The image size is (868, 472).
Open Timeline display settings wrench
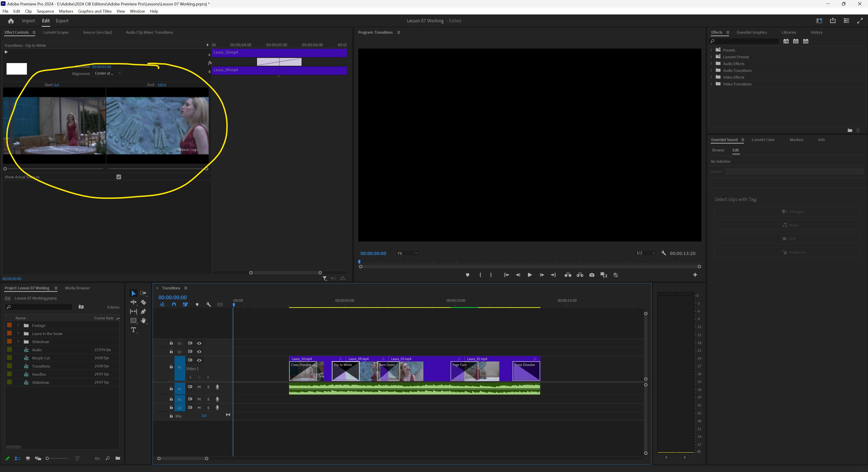(x=208, y=304)
